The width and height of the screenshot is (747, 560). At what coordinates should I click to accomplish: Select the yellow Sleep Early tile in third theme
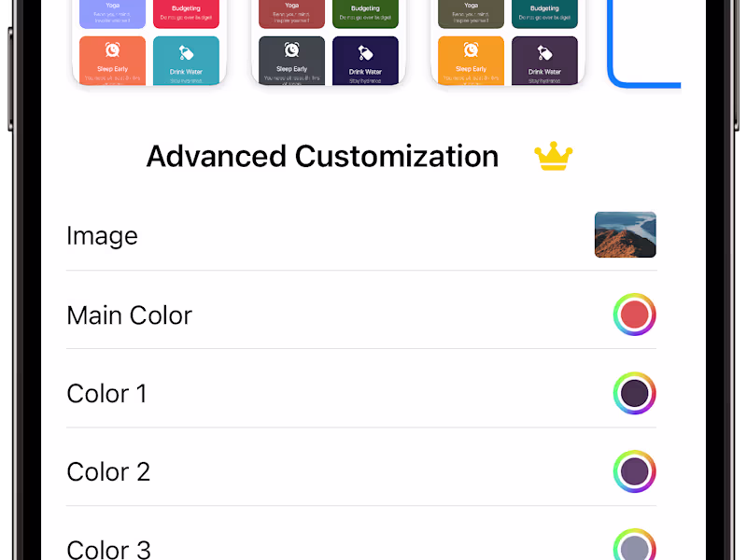[x=471, y=61]
